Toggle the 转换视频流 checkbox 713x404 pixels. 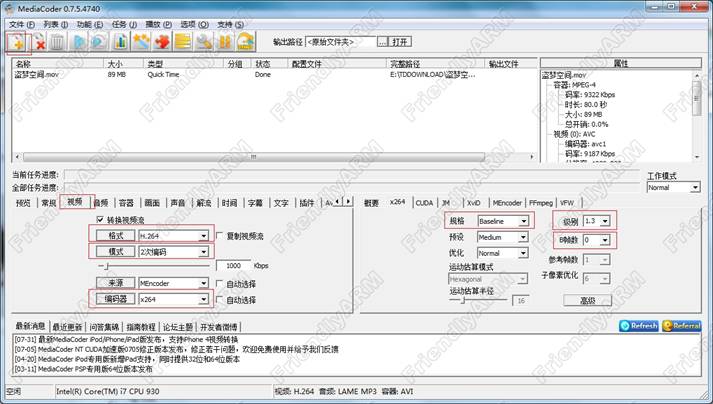point(100,220)
